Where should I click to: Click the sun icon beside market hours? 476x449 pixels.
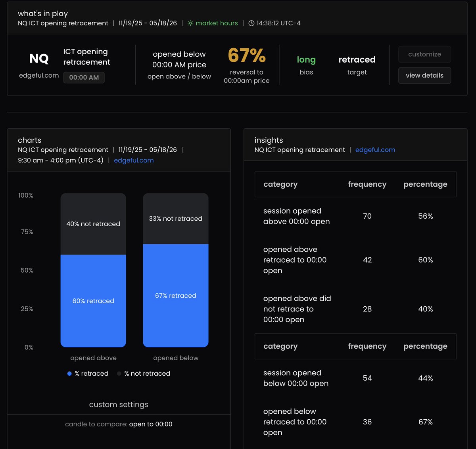pyautogui.click(x=190, y=23)
